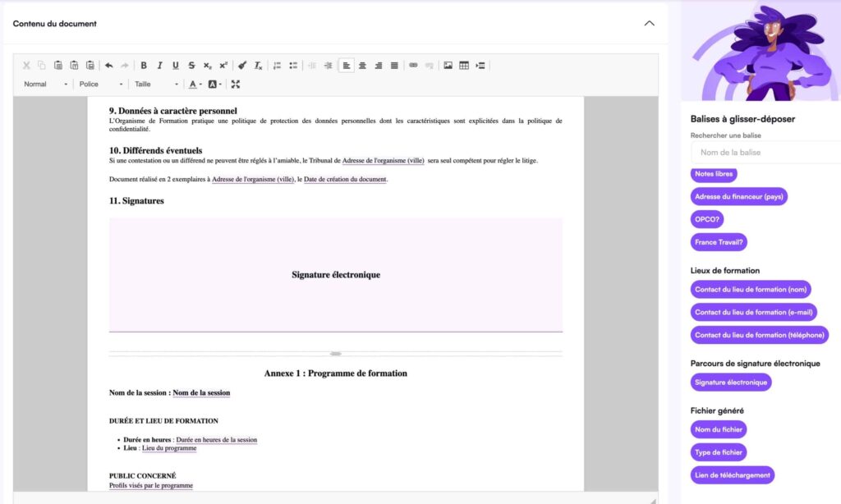Open the Normal paragraph format dropdown

(45, 85)
